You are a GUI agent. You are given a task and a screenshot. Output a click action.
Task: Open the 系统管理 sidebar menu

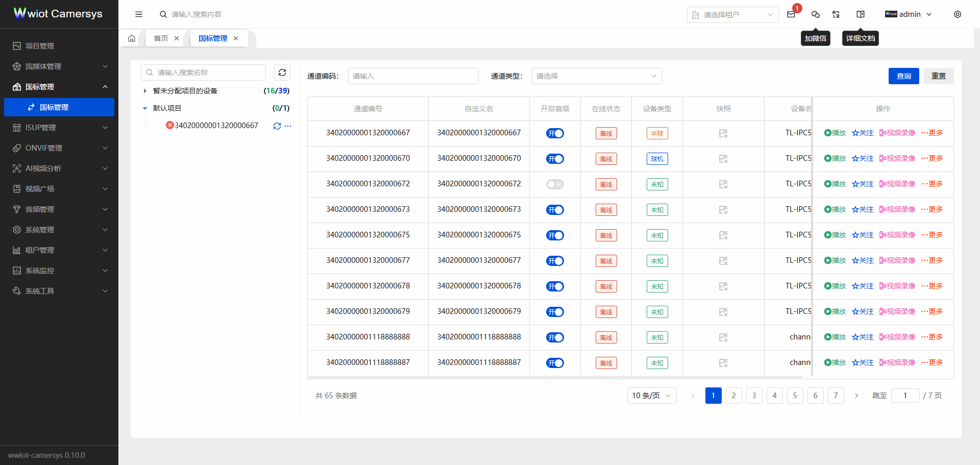click(39, 229)
